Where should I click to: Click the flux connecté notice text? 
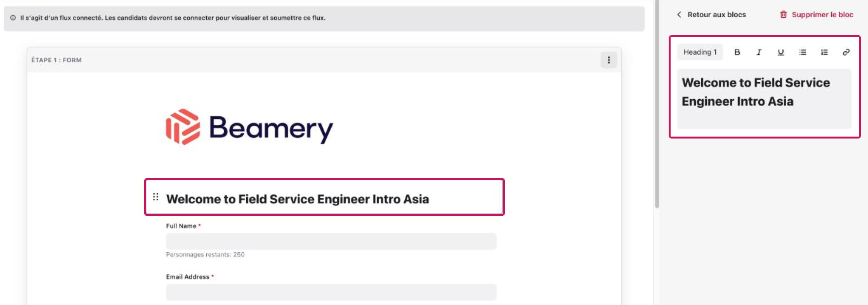click(173, 18)
